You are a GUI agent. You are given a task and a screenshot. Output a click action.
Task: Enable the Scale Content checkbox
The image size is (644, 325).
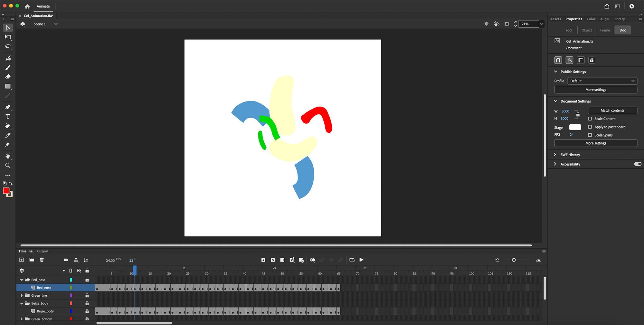(590, 119)
